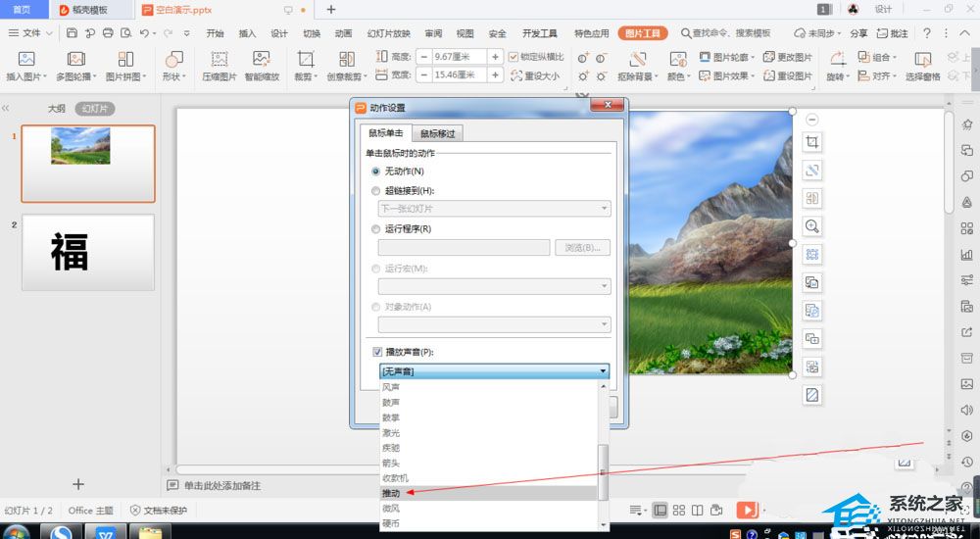Select the 压缩图片 (Compress Picture) tool
Image resolution: width=980 pixels, height=539 pixels.
point(220,60)
